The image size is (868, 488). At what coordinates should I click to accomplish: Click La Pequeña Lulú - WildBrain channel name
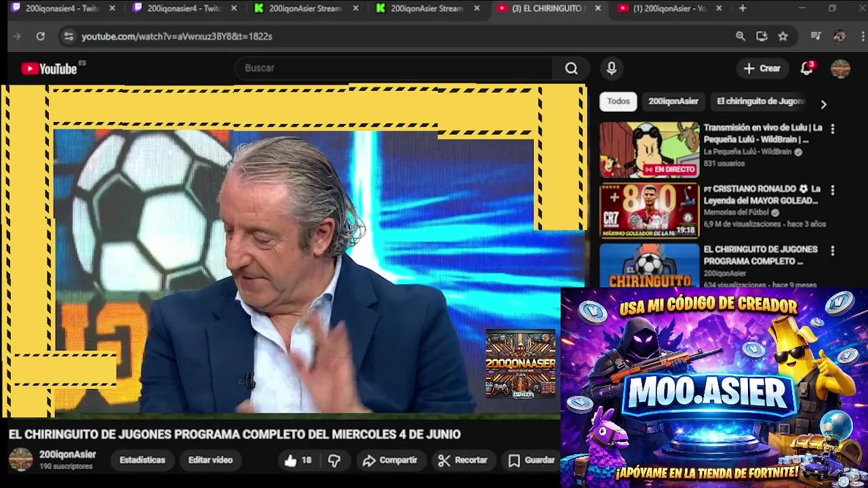747,152
